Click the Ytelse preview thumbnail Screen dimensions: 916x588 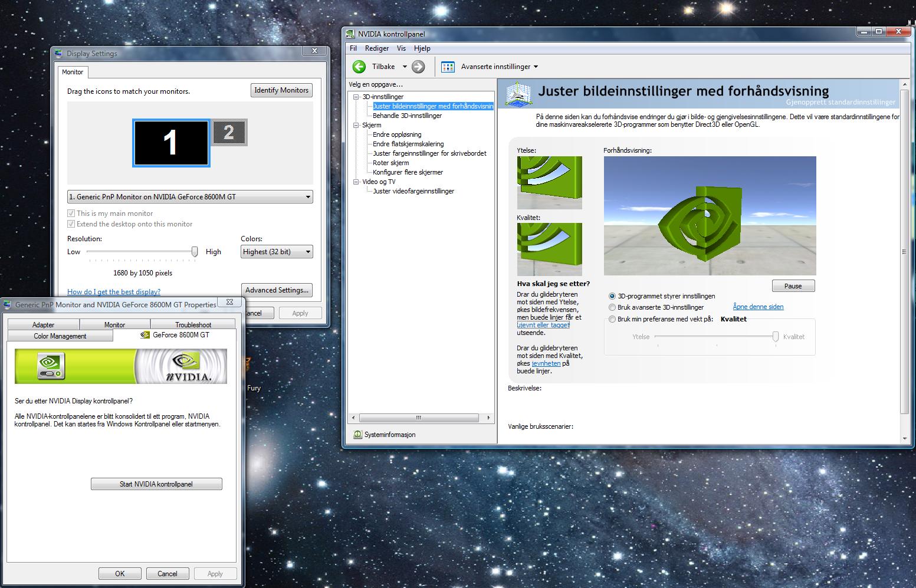point(549,182)
